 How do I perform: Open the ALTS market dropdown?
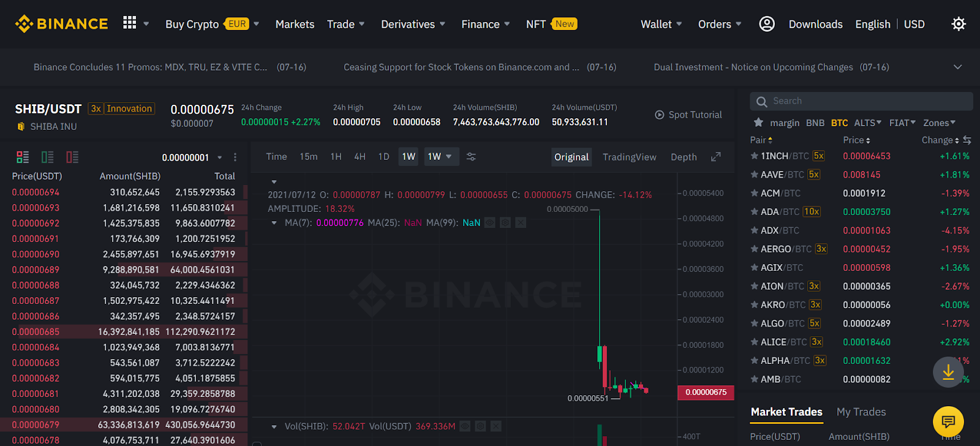(868, 123)
